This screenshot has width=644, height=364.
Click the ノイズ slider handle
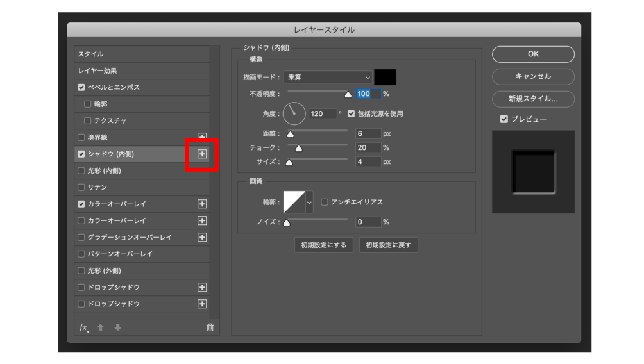tap(287, 222)
